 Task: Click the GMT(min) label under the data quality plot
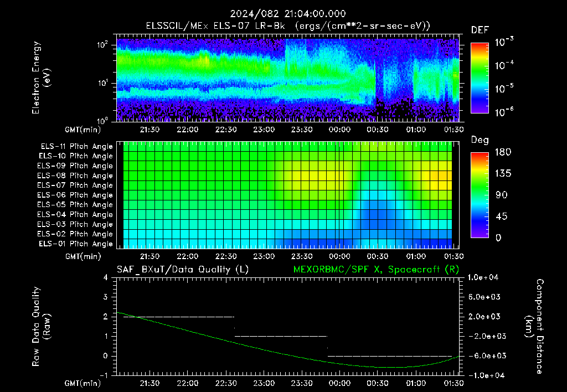(x=83, y=384)
